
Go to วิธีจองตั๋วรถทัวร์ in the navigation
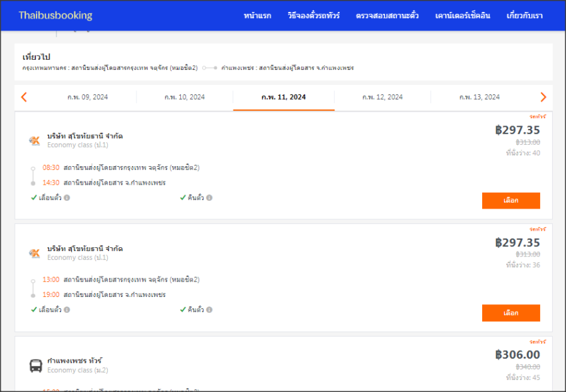pos(313,15)
